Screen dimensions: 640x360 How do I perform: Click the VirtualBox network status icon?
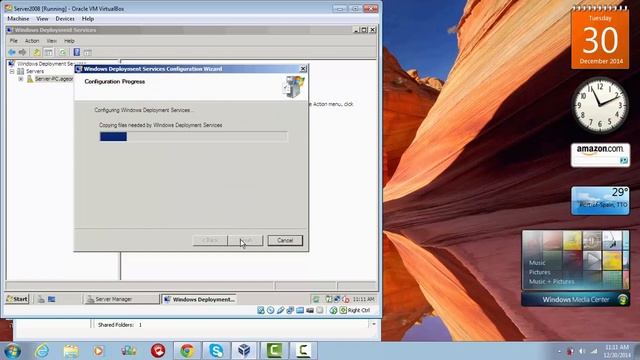[290, 310]
